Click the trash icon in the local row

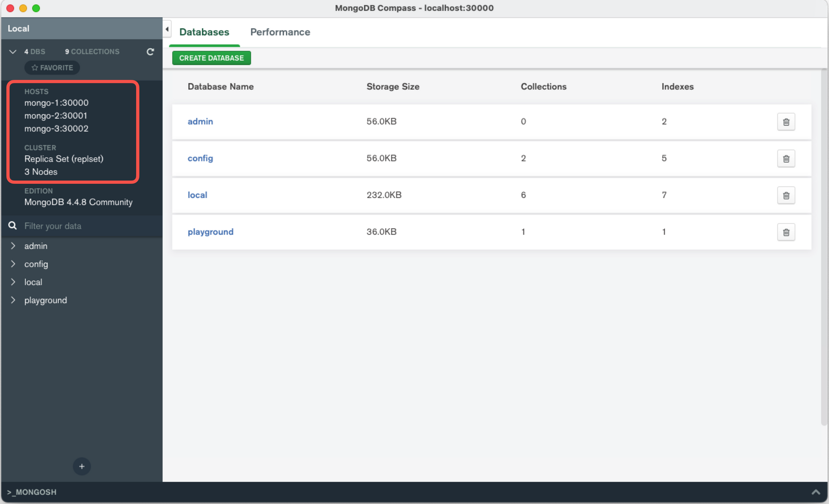pyautogui.click(x=786, y=195)
